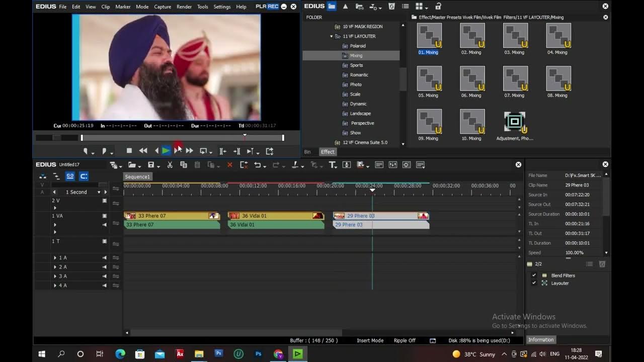Toggle title track 1 T visibility
This screenshot has width=644, height=362.
point(105,241)
